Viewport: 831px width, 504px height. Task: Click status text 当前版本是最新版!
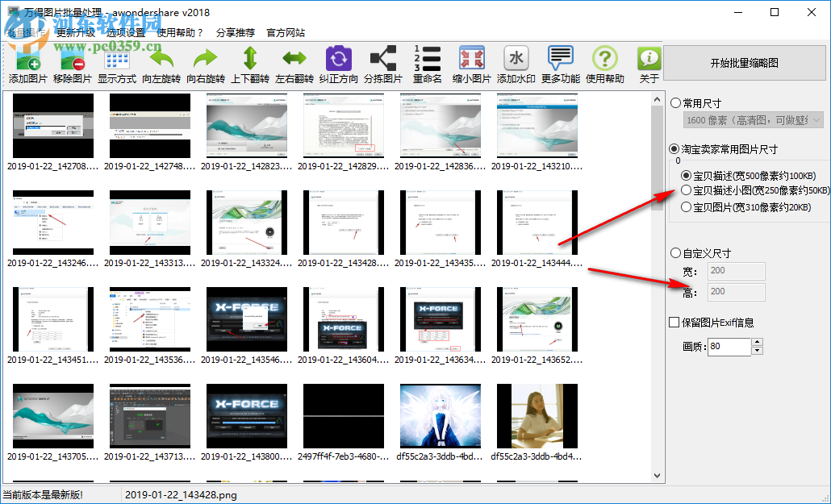pos(43,495)
